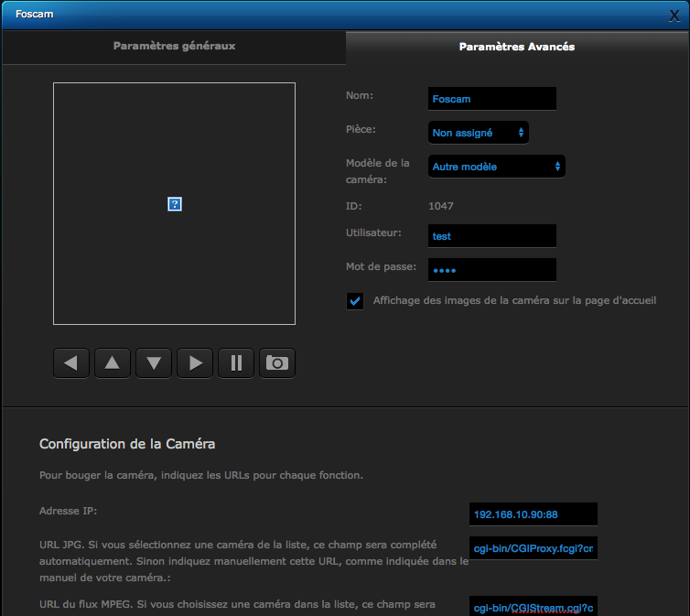Click the MPEG stream URL field
The width and height of the screenshot is (690, 616).
coord(533,607)
